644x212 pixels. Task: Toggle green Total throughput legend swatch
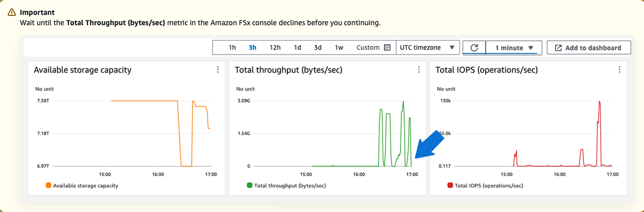(x=250, y=186)
